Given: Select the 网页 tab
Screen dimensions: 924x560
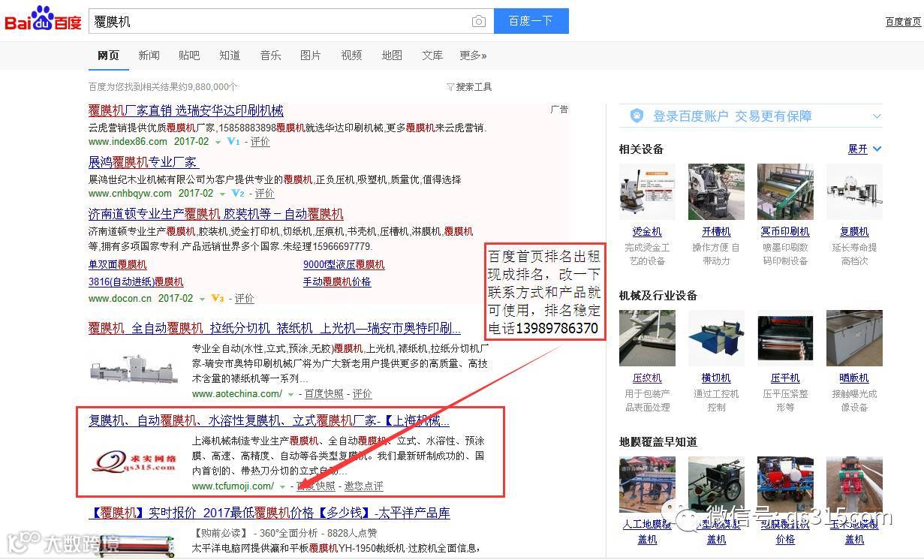Looking at the screenshot, I should 108,56.
